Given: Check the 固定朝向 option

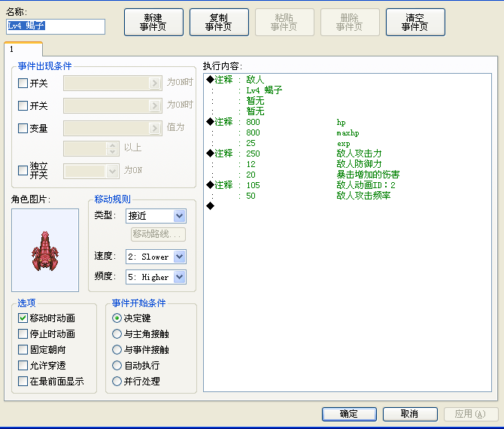Looking at the screenshot, I should [23, 349].
